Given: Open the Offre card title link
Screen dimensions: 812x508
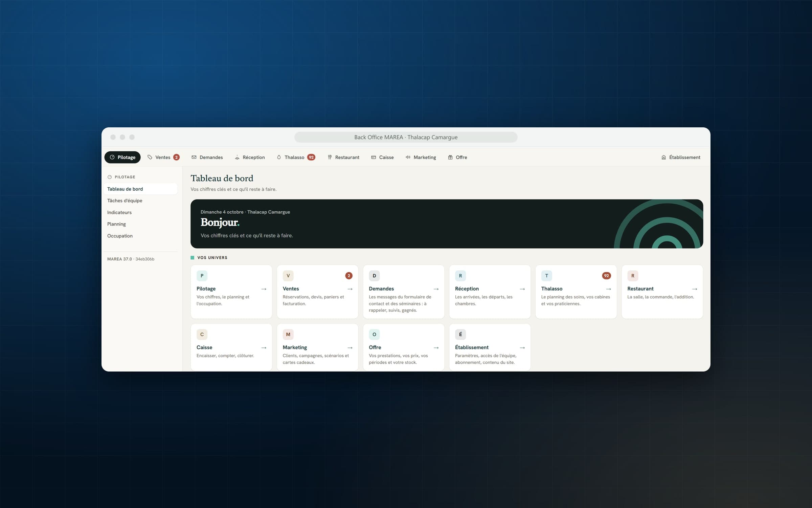Looking at the screenshot, I should 375,347.
